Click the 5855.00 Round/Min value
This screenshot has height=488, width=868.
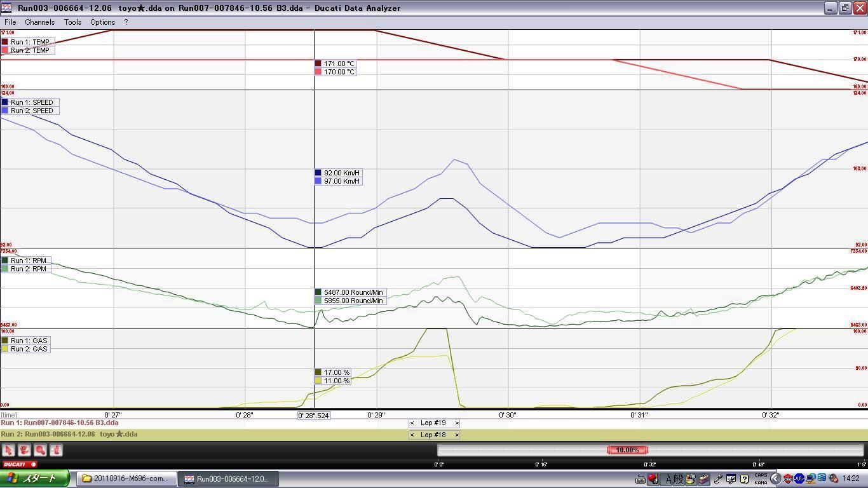[x=349, y=301]
